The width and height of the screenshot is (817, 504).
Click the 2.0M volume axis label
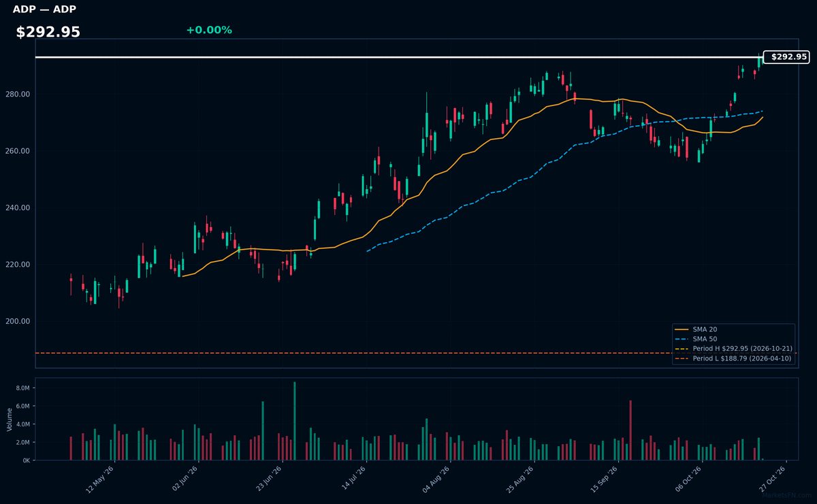click(22, 442)
